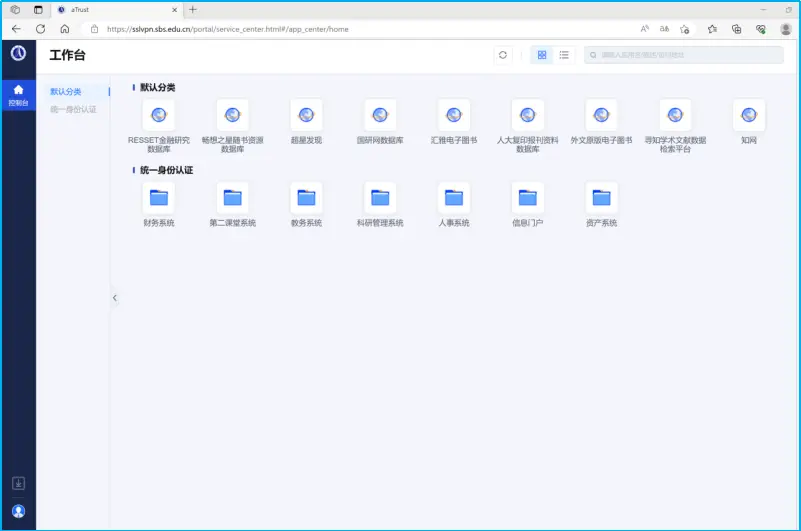Screen dimensions: 801x531
Task: Open the RESSET金融研究数据库 app icon
Action: [158, 116]
